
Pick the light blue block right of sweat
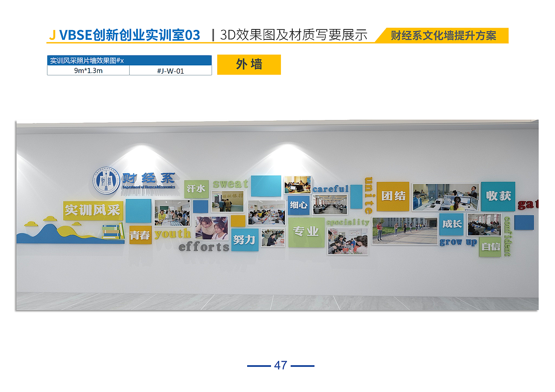tap(266, 186)
